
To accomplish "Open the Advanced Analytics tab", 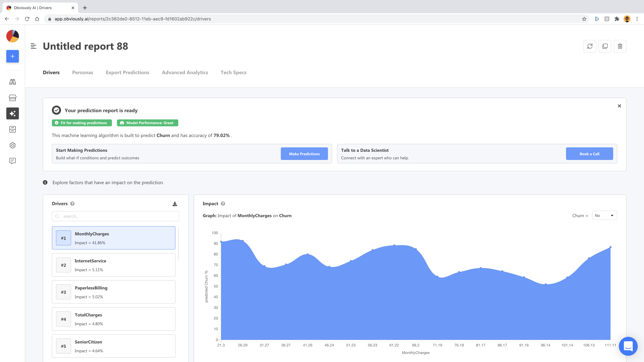I will (185, 72).
